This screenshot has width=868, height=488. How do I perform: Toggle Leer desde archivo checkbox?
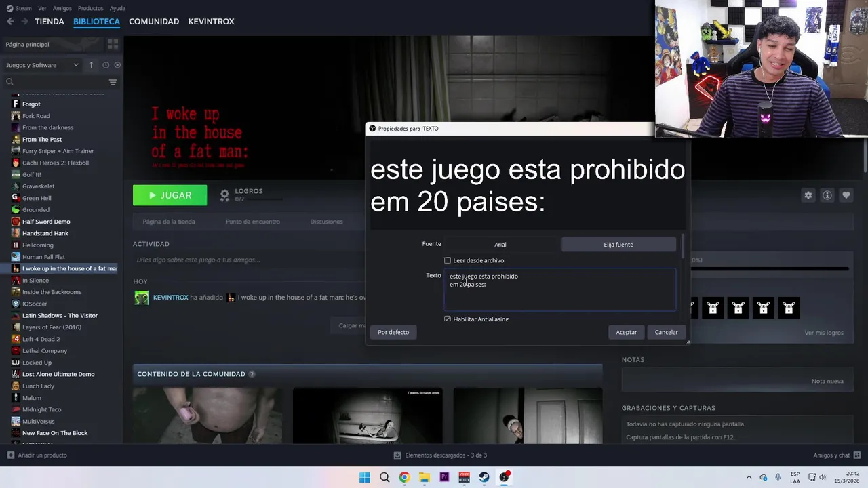[448, 260]
